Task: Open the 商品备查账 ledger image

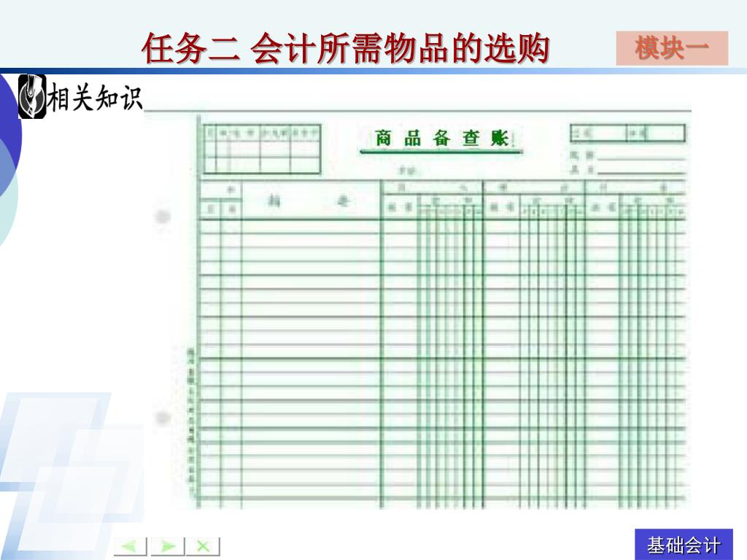Action: (x=417, y=309)
